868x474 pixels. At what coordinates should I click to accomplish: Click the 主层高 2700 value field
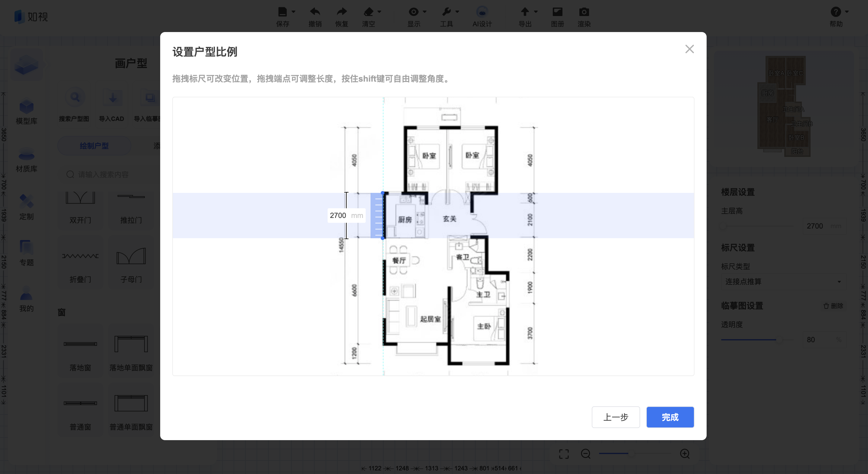tap(824, 226)
